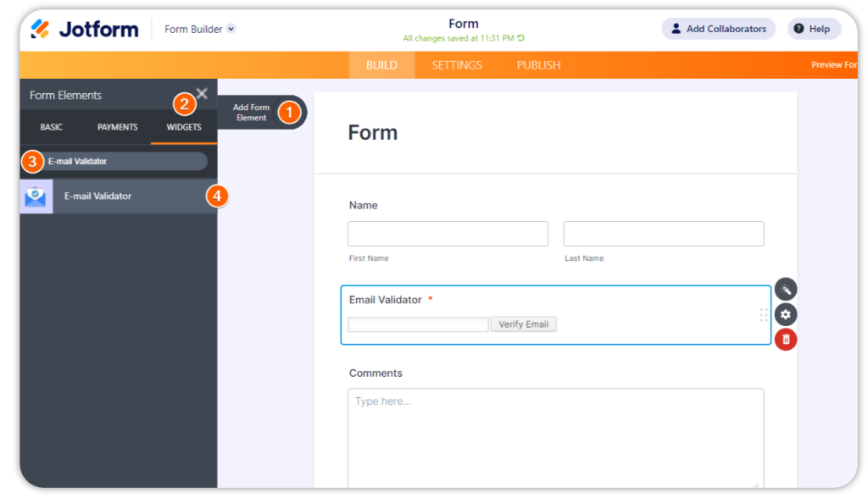868x498 pixels.
Task: Open Email Validator properties gear icon
Action: (x=786, y=314)
